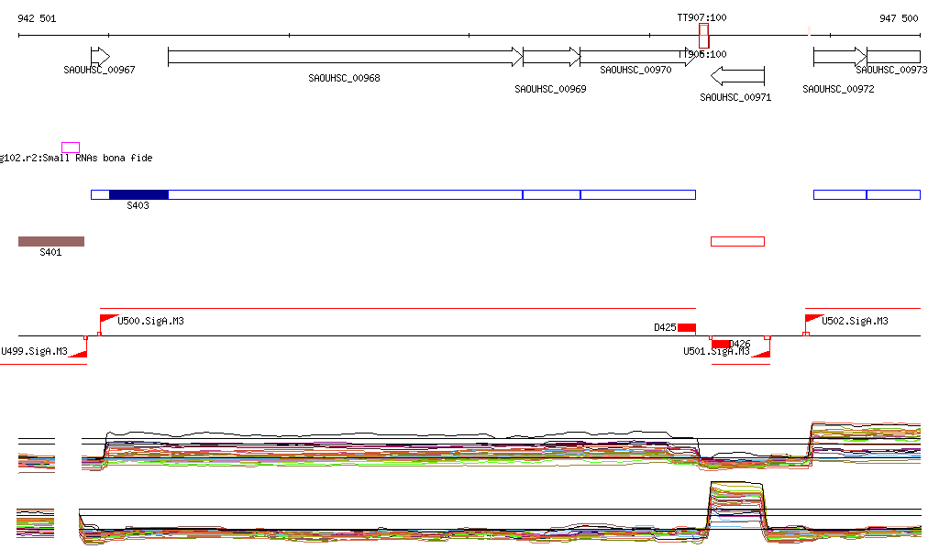Click the SAOUHSC_00967 label text
Screen dimensions: 939x560
click(x=99, y=70)
